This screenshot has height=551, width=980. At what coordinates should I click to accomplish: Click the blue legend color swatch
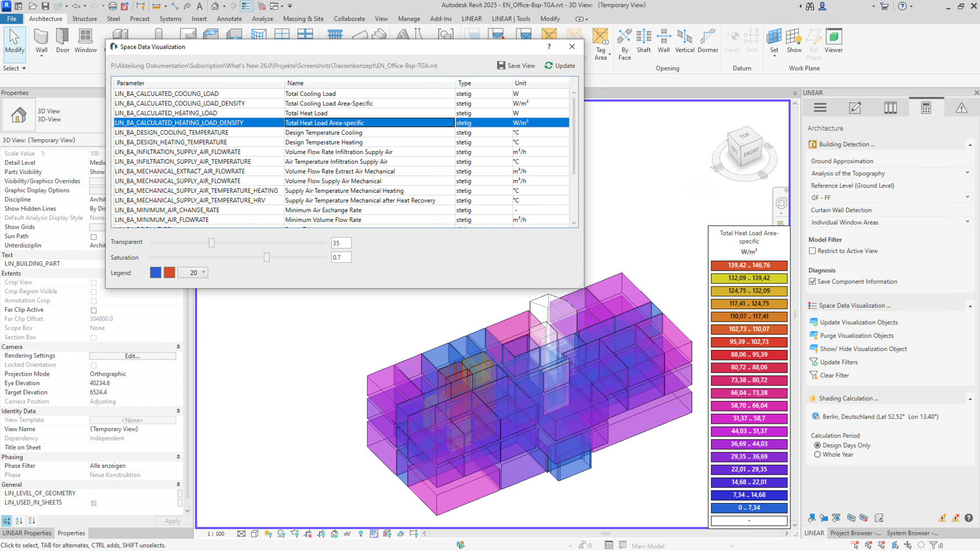click(155, 273)
